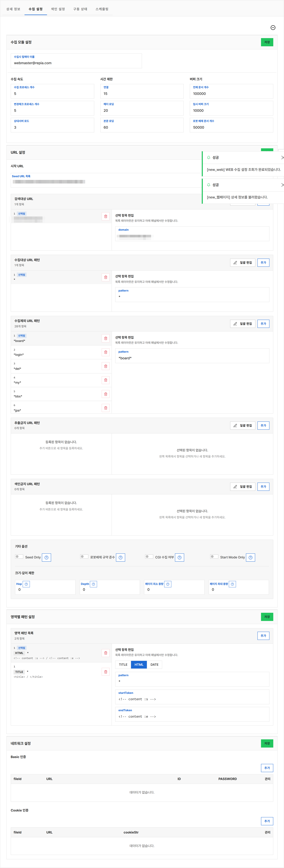
Task: Open the 상세 정보 tab
Action: tap(13, 9)
